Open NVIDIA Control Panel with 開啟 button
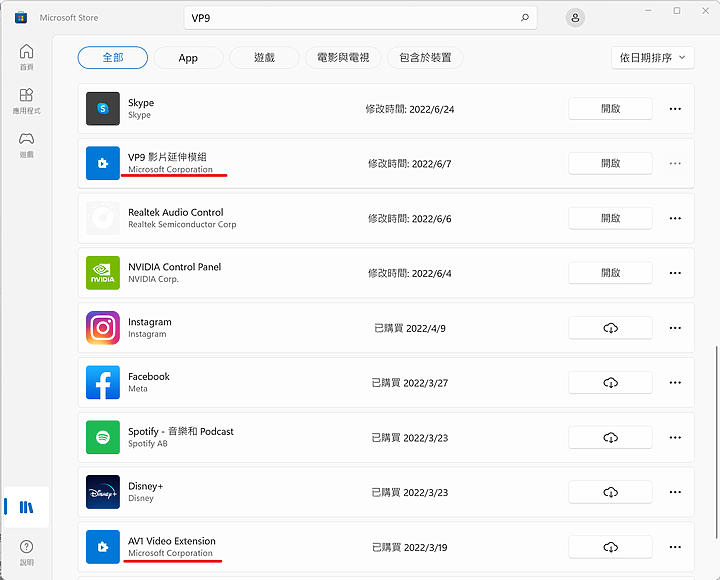 [610, 273]
